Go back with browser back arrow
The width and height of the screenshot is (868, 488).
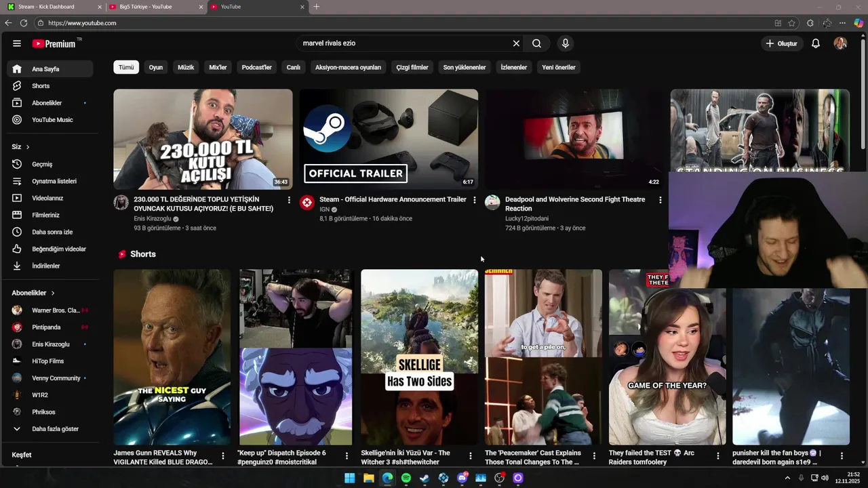click(8, 23)
